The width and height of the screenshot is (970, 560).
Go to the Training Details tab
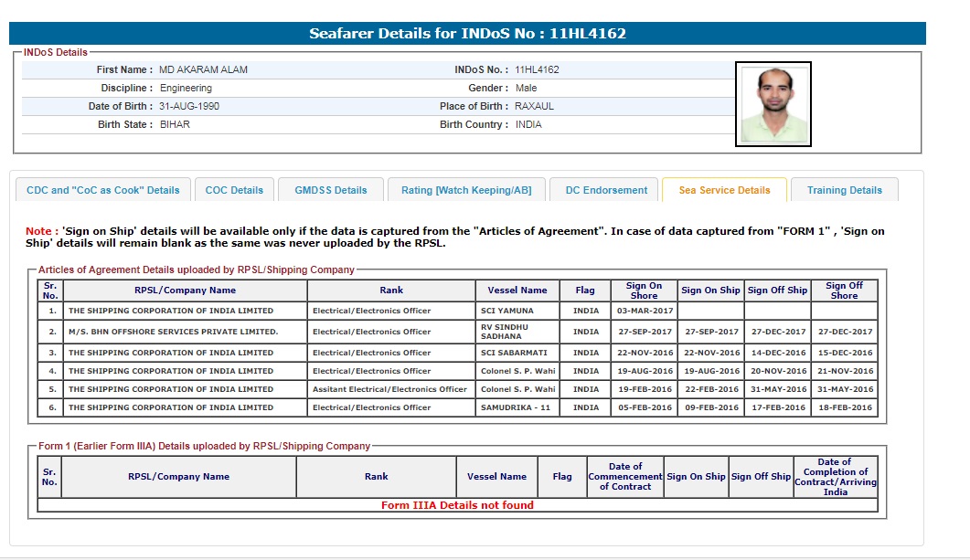844,190
